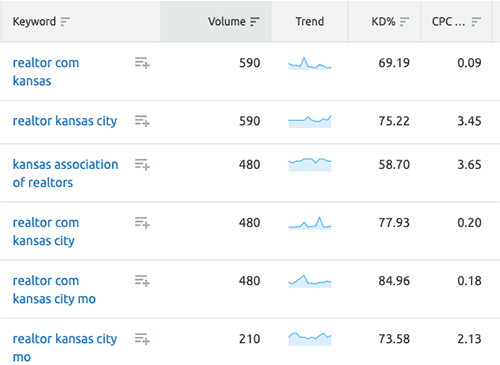
Task: Open 'kansas association of realtors' keyword link
Action: 65,173
